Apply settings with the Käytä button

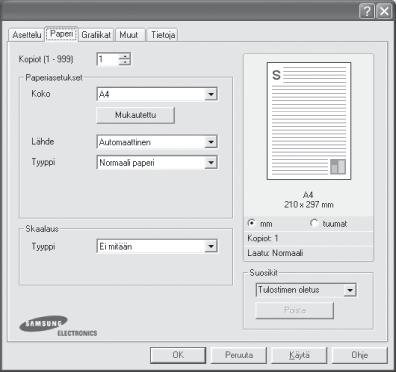[299, 355]
